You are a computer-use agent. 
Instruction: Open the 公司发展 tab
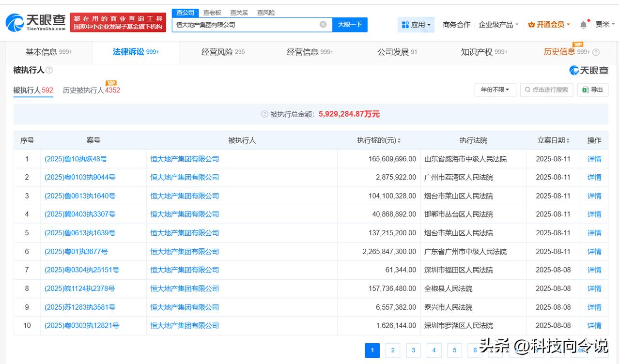click(397, 52)
